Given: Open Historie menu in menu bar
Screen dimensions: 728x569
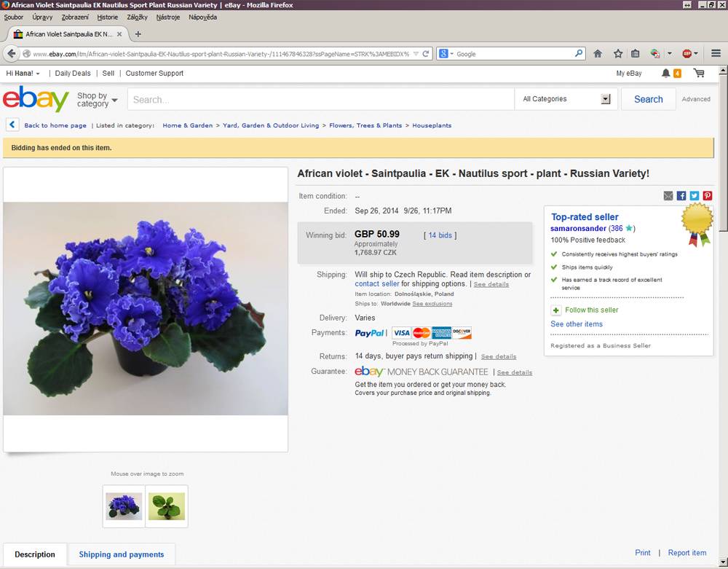Looking at the screenshot, I should 107,17.
